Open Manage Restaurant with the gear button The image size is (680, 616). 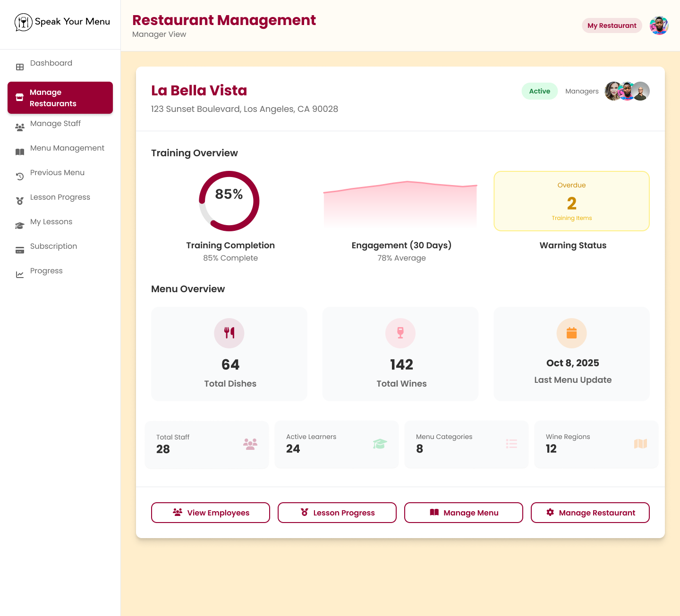(590, 513)
